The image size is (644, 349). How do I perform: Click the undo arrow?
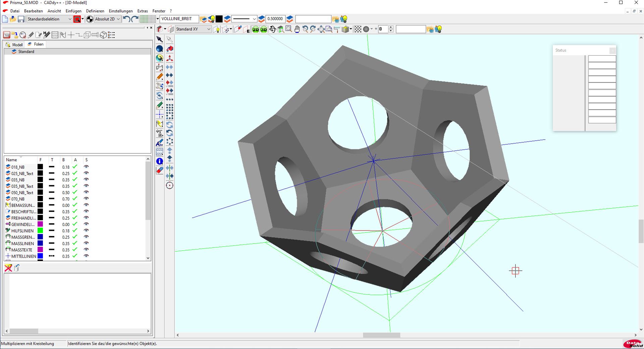(126, 19)
